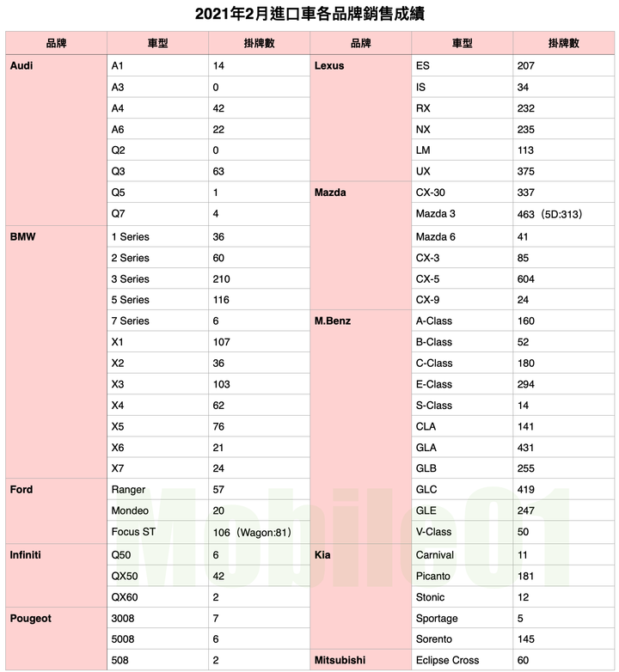Click the Pougeot brand label
Viewport: 619px width, 672px height.
[30, 619]
